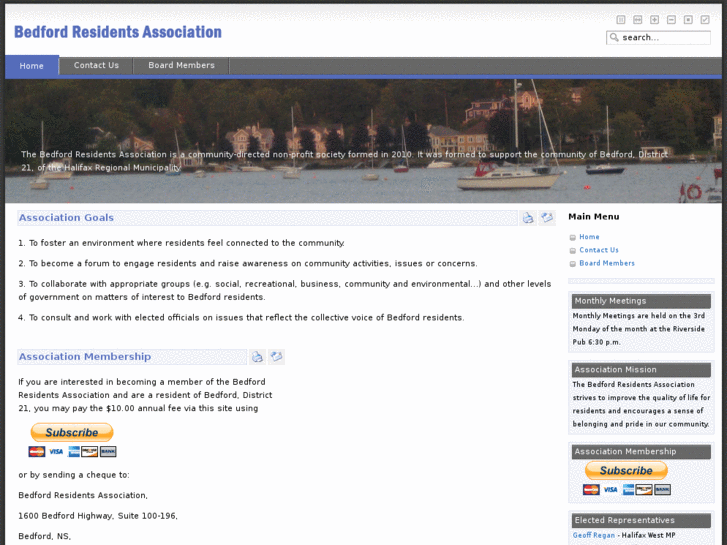
Task: Open Contact Us from the Main Menu sidebar
Action: click(599, 250)
